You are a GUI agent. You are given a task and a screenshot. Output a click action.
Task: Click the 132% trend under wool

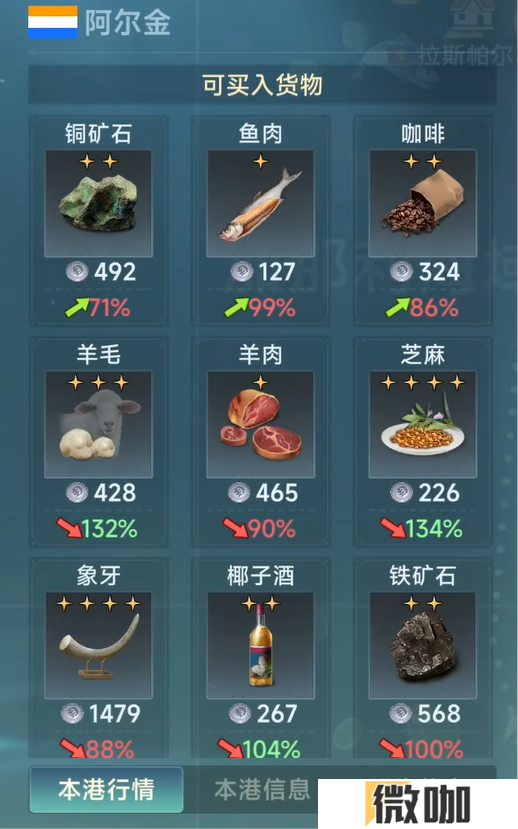97,528
